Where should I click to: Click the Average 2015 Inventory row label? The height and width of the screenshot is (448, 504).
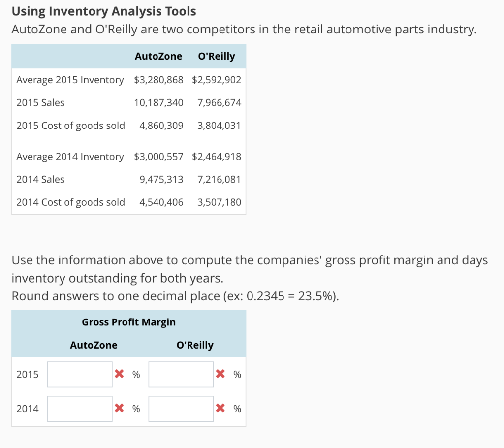pyautogui.click(x=69, y=80)
